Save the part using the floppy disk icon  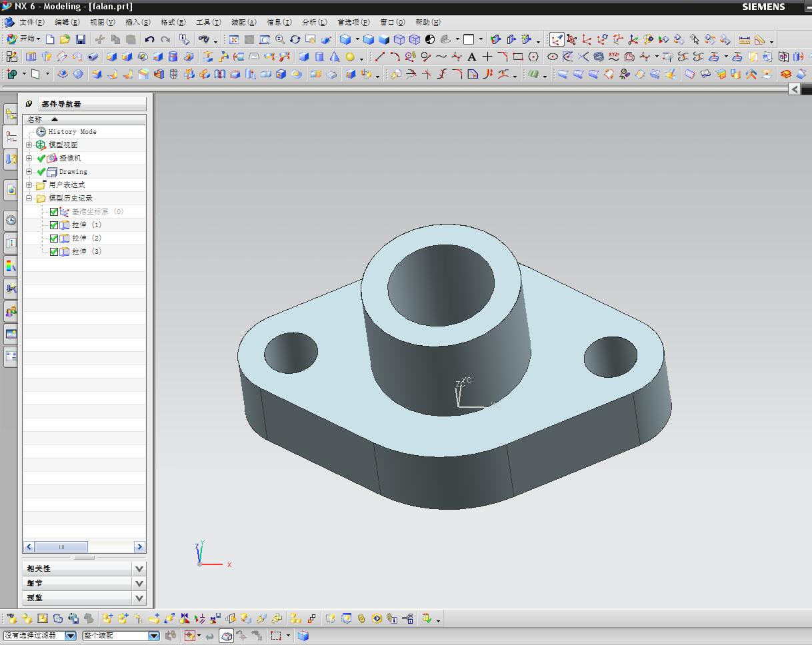pyautogui.click(x=81, y=39)
